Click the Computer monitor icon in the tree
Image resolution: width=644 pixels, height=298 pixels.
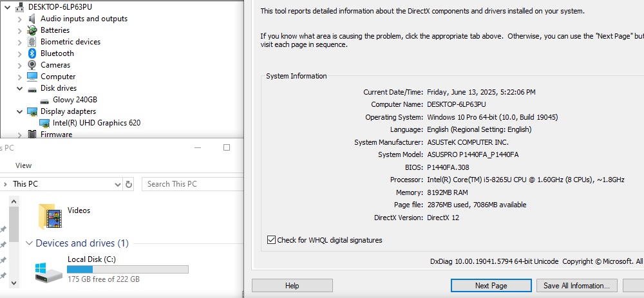32,77
